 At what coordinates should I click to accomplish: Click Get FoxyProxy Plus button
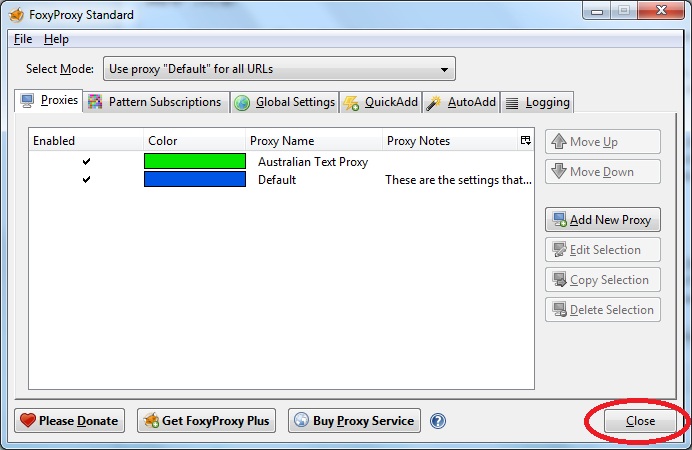click(207, 420)
